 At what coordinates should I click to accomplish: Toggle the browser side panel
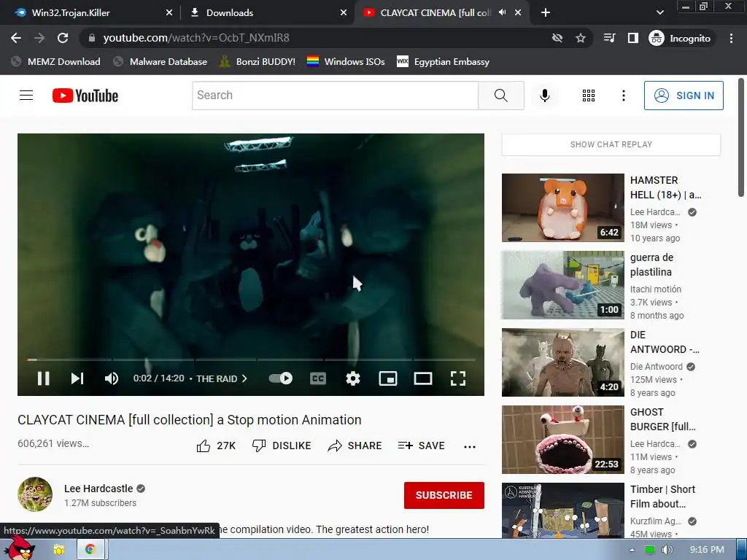(x=632, y=38)
